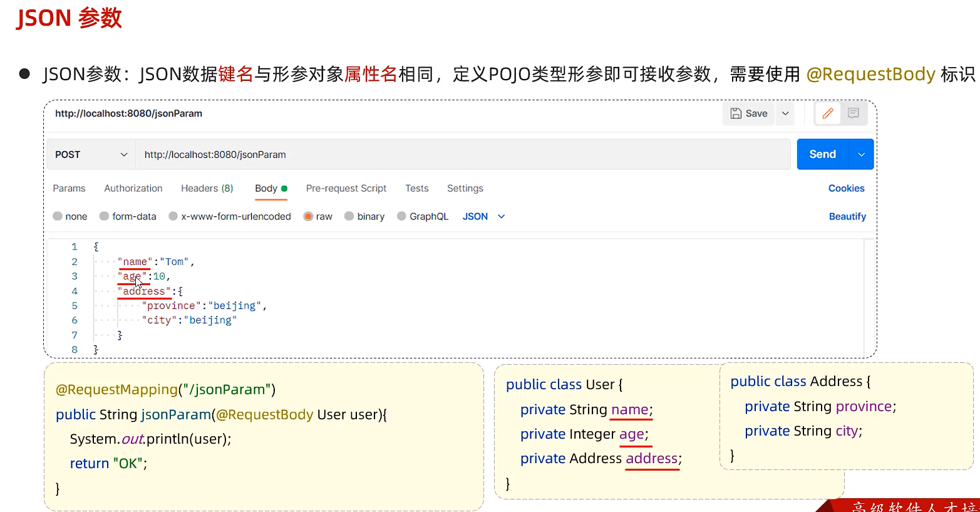This screenshot has width=980, height=512.
Task: Click the Save button
Action: pos(749,113)
